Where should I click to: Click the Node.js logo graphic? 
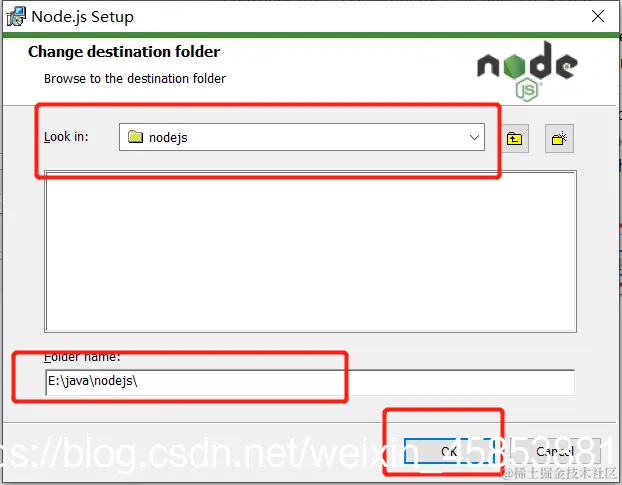point(527,71)
